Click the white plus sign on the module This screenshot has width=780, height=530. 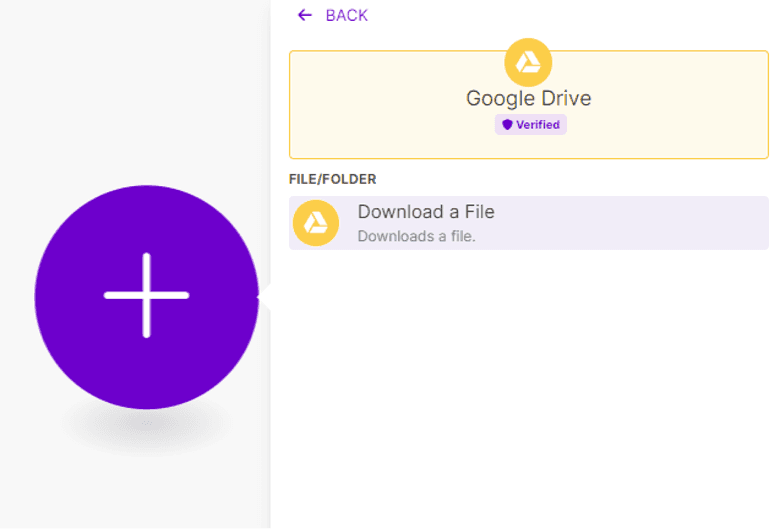pos(146,295)
